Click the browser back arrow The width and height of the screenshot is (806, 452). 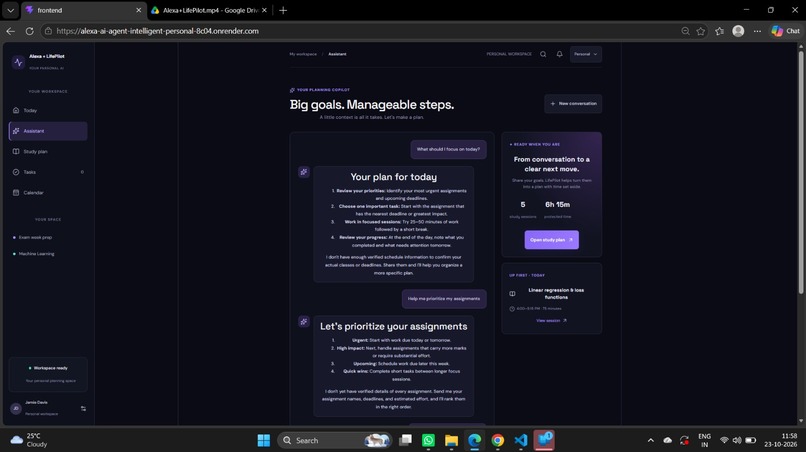click(x=10, y=31)
